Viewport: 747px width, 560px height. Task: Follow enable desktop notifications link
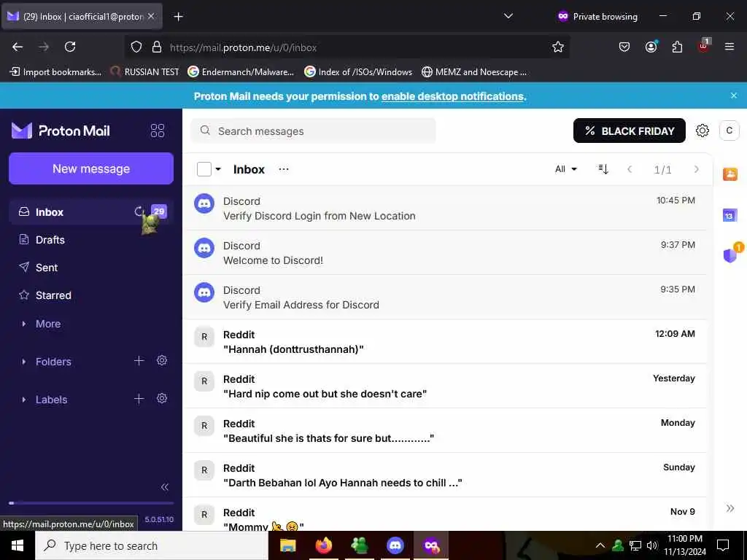[x=452, y=96]
